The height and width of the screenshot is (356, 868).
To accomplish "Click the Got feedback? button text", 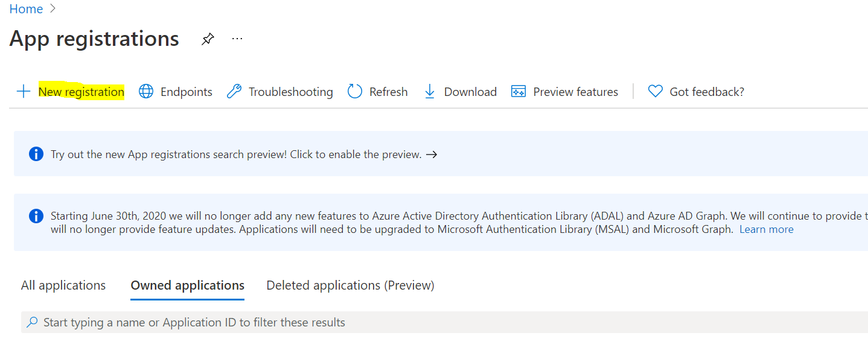I will tap(707, 92).
